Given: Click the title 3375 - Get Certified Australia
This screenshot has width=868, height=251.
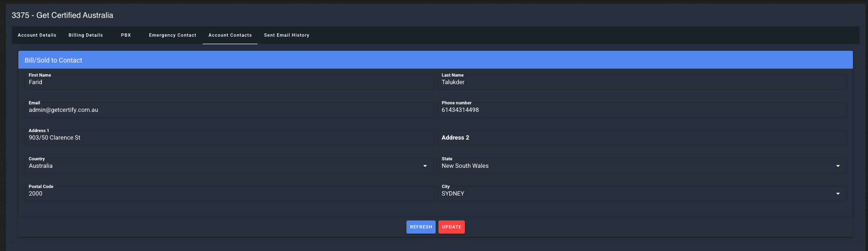Looking at the screenshot, I should pyautogui.click(x=63, y=16).
